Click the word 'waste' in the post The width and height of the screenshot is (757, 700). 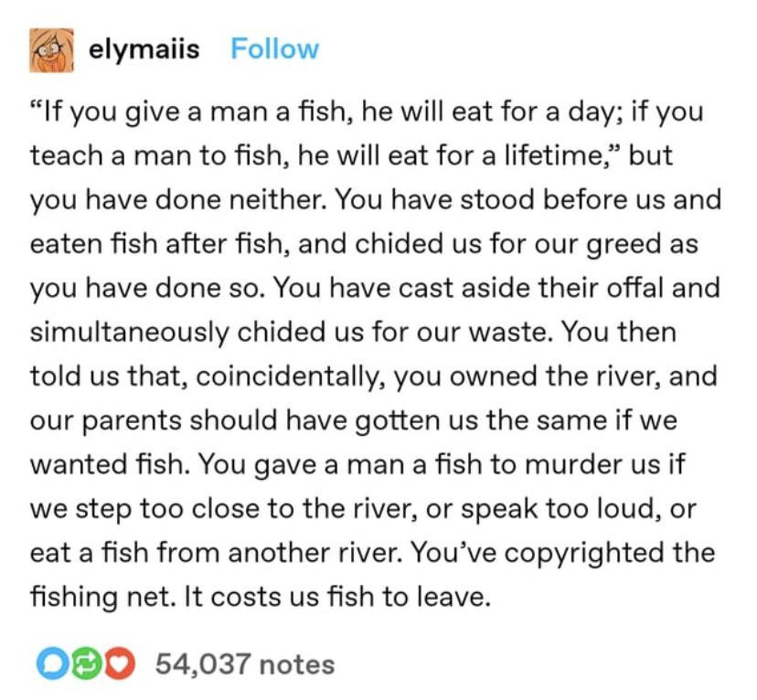point(510,333)
